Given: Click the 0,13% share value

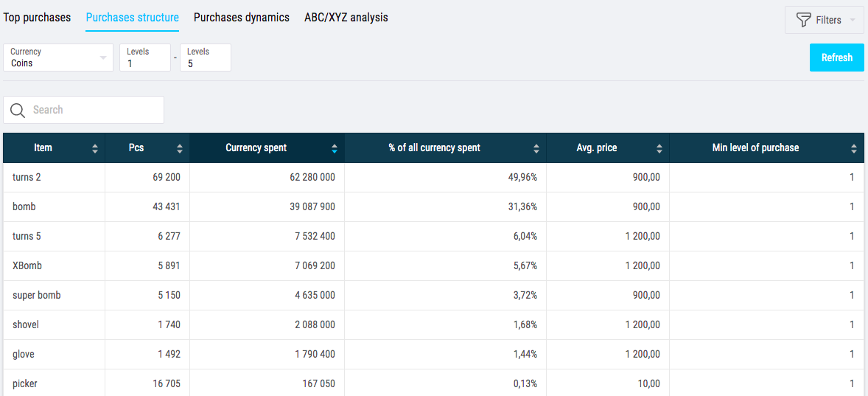Looking at the screenshot, I should (x=526, y=383).
